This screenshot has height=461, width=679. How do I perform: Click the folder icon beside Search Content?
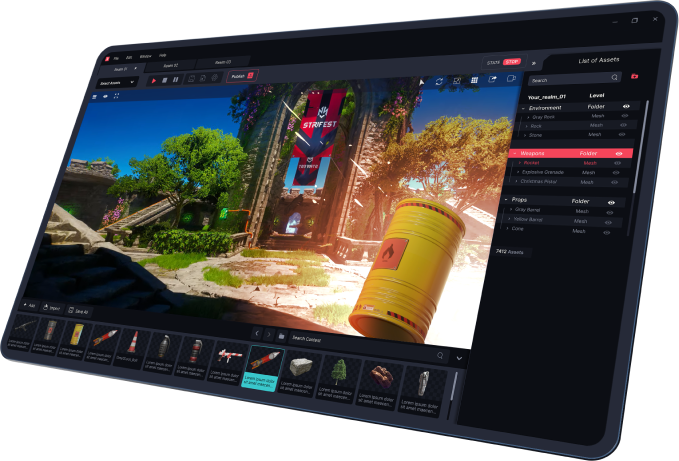pos(281,336)
